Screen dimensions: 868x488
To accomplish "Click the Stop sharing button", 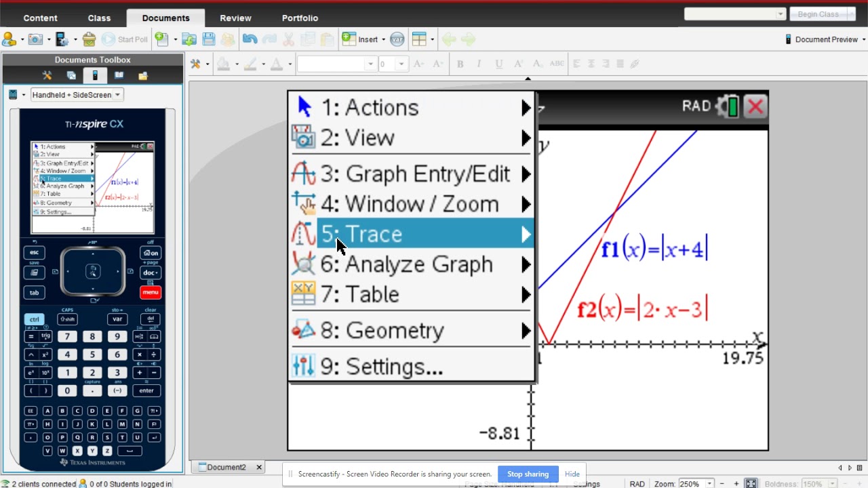I will 528,474.
